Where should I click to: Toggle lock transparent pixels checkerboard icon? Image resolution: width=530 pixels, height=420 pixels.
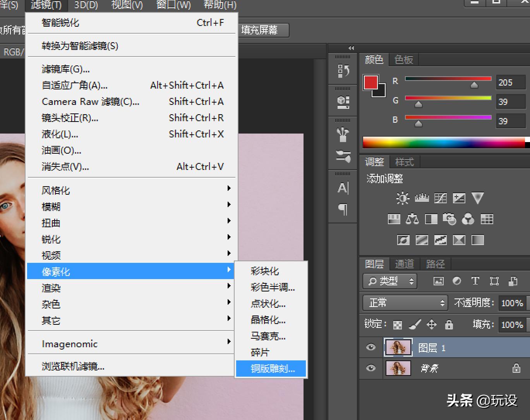coord(398,324)
